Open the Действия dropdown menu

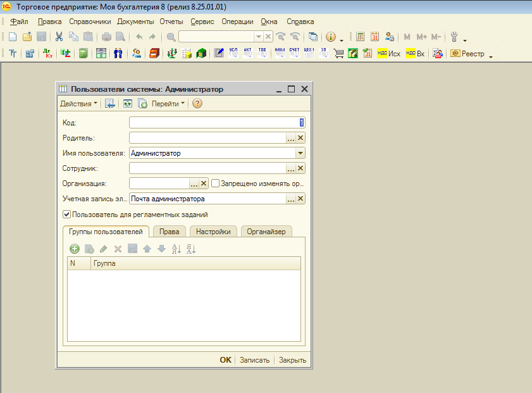tap(78, 104)
